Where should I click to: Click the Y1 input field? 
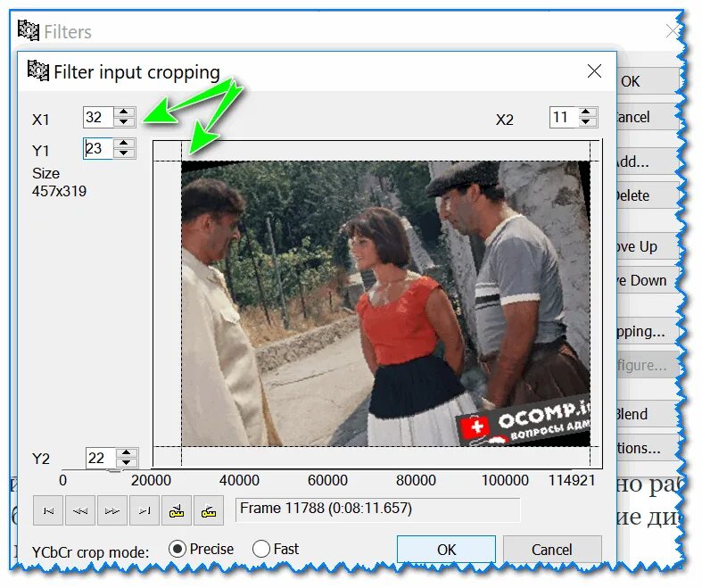[x=98, y=148]
